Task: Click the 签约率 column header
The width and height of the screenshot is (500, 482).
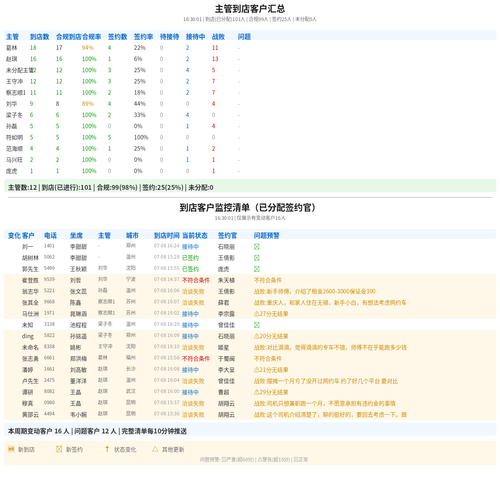Action: (143, 37)
